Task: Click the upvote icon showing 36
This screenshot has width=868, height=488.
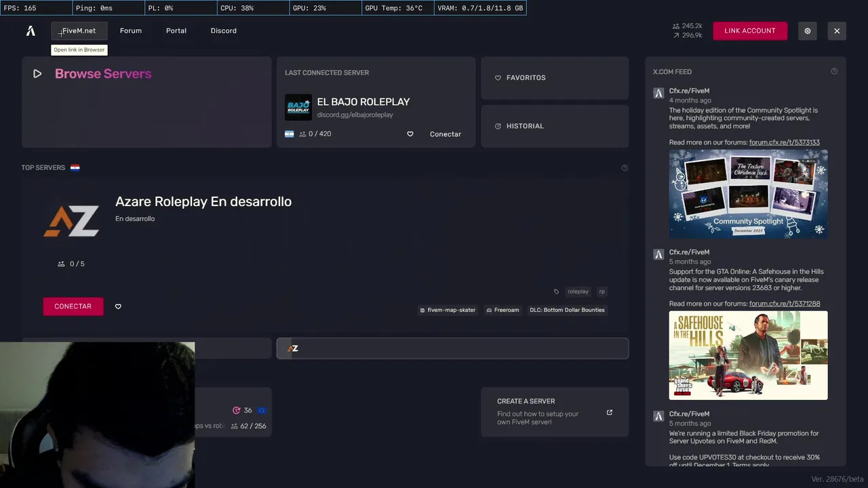Action: click(237, 410)
